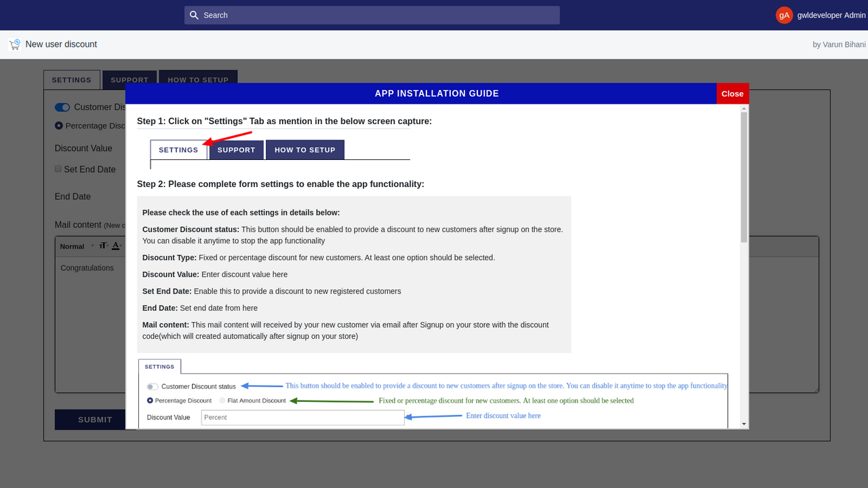
Task: Click the guide's scrollbar down arrow
Action: pyautogui.click(x=744, y=424)
